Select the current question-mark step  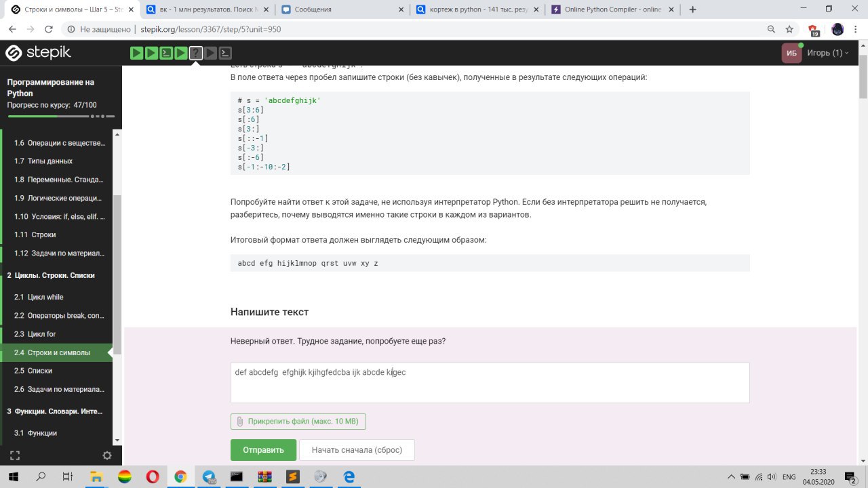(x=196, y=53)
